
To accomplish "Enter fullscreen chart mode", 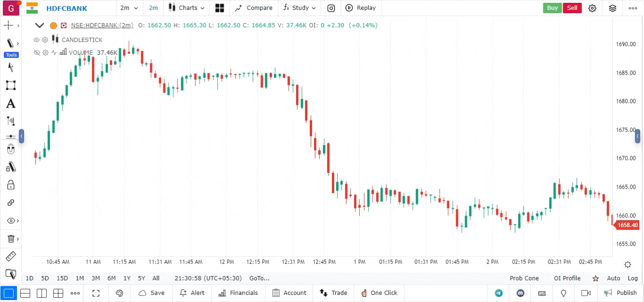I will coord(96,293).
